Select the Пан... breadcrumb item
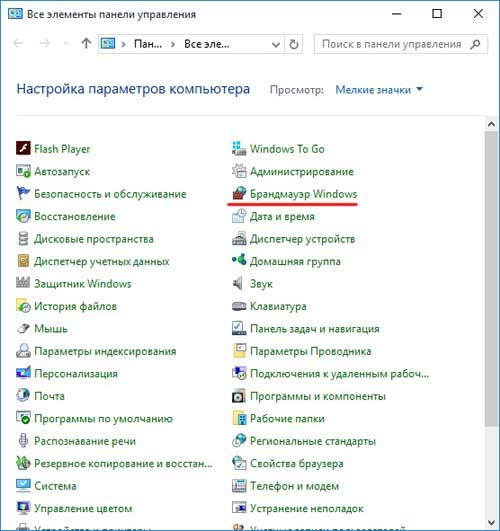Viewport: 500px width, 531px height. tap(148, 44)
